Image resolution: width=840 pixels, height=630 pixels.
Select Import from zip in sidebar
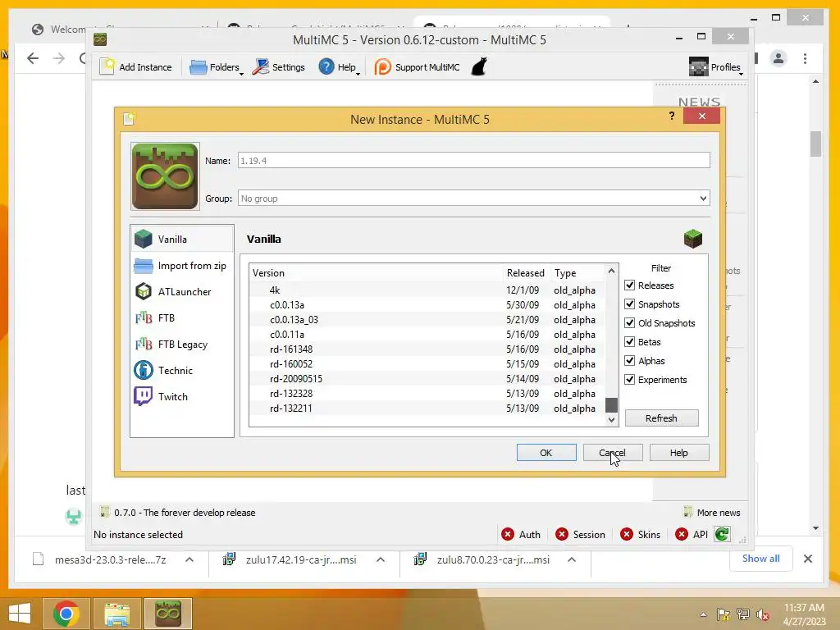click(x=182, y=265)
